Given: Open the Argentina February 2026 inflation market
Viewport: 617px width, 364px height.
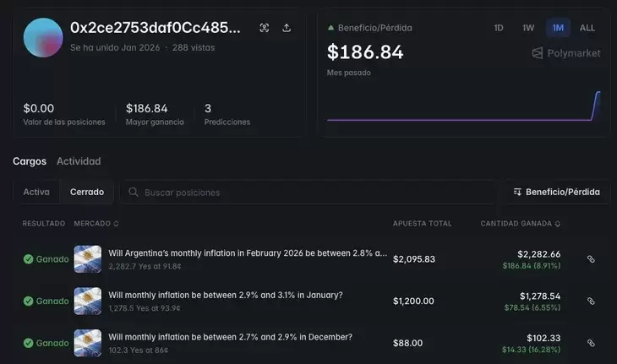Looking at the screenshot, I should (x=248, y=253).
